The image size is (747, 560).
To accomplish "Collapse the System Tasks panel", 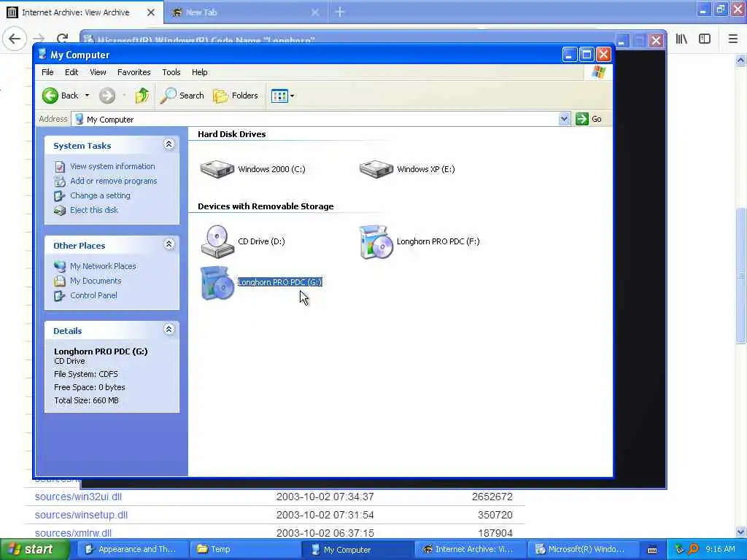I will click(169, 145).
